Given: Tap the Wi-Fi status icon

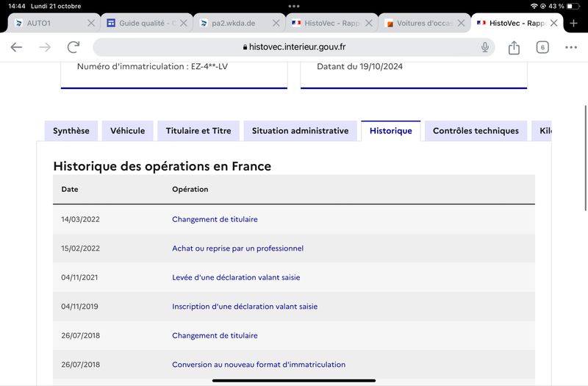Looking at the screenshot, I should pos(534,6).
